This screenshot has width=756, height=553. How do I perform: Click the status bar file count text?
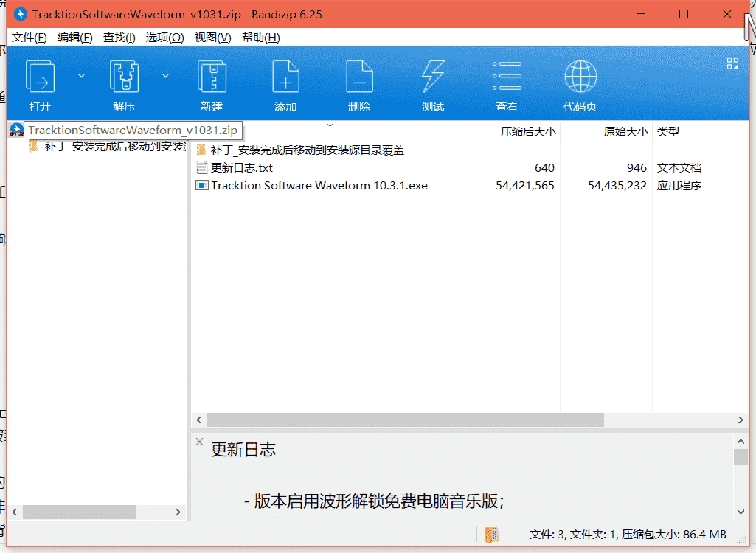(628, 535)
